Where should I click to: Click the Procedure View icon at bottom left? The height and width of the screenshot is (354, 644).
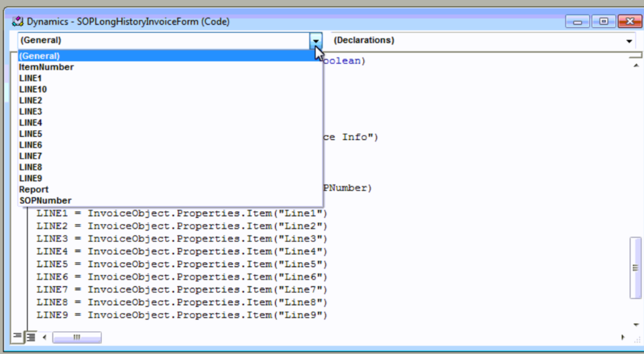(x=18, y=337)
